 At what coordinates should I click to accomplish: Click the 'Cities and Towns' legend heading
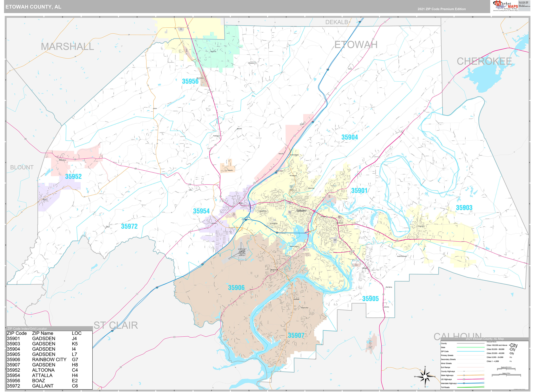[x=492, y=342]
